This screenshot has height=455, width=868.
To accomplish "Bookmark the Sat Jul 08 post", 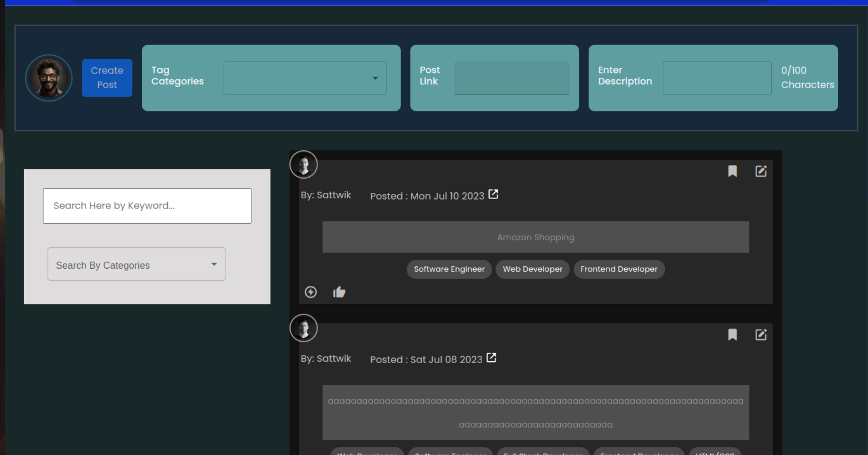I will coord(732,335).
